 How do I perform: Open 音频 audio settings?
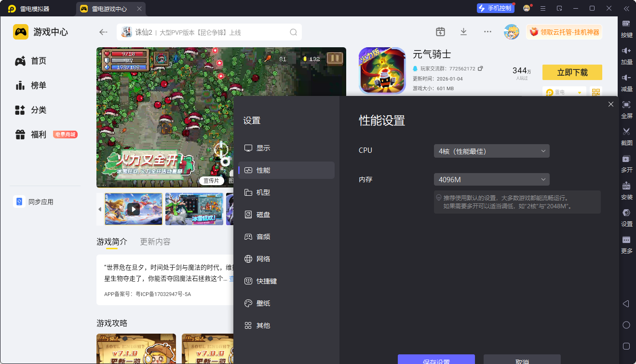tap(286, 237)
